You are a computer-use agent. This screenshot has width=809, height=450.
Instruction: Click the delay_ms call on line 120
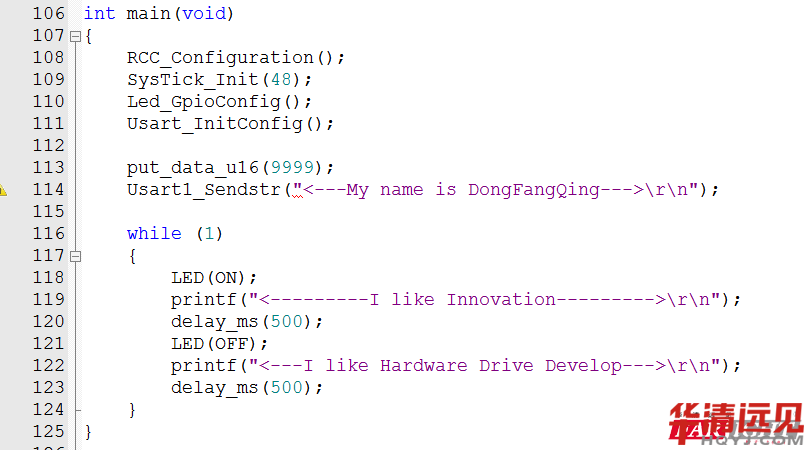pos(214,322)
